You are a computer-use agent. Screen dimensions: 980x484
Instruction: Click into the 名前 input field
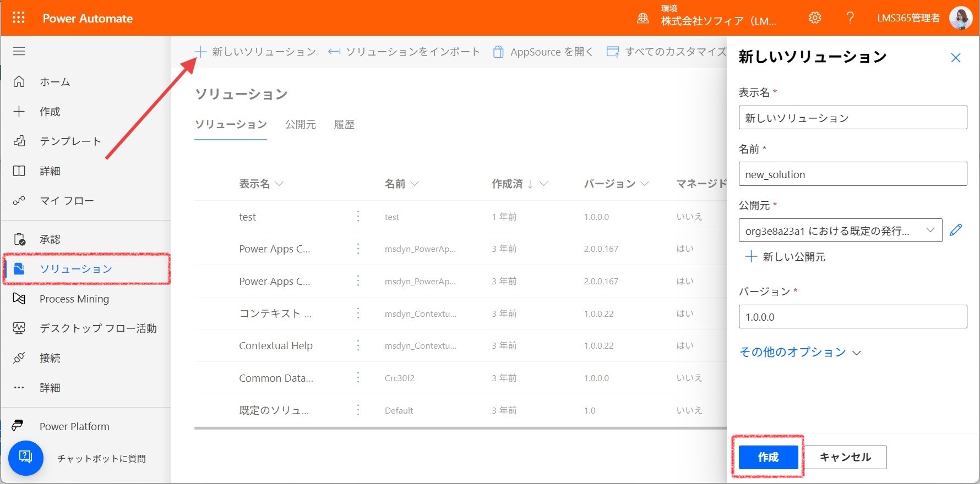pos(853,174)
